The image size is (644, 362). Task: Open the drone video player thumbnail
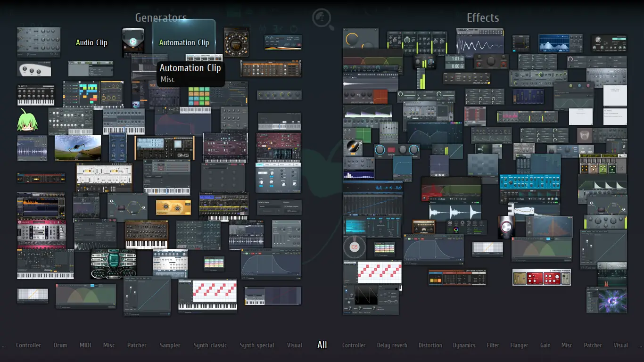tap(78, 148)
